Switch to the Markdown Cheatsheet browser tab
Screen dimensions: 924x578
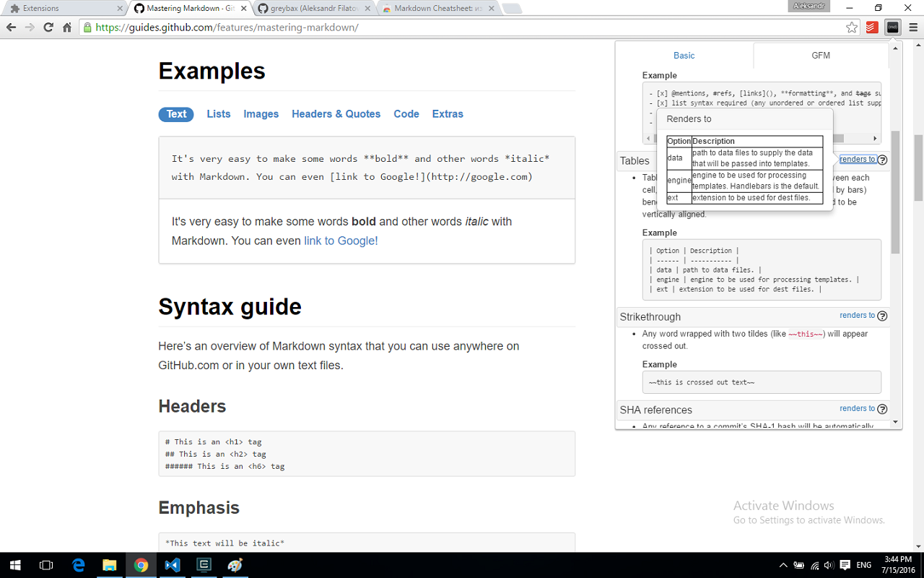[x=438, y=9]
